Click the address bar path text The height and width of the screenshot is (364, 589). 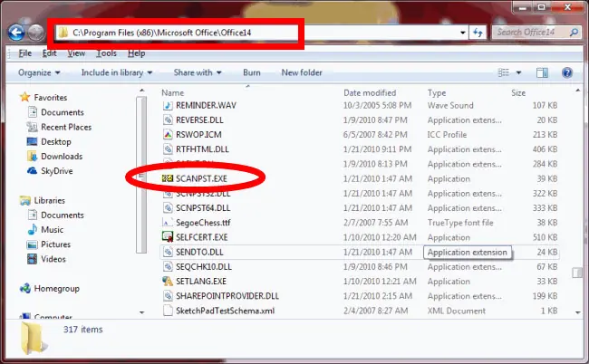[162, 33]
